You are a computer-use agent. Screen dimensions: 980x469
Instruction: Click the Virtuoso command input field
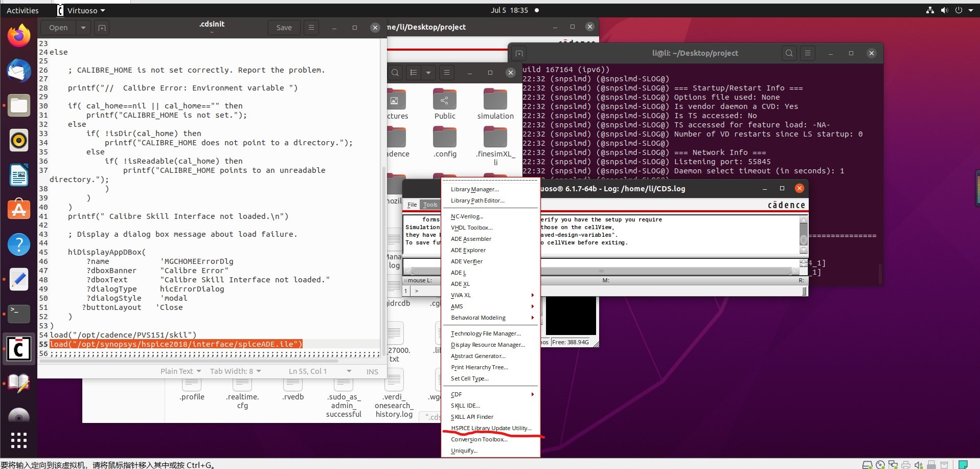(x=429, y=291)
